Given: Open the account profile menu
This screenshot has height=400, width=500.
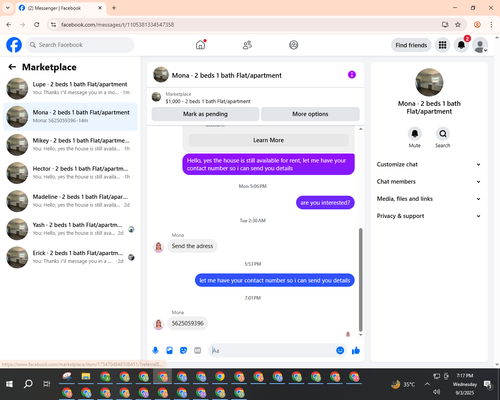Looking at the screenshot, I should pyautogui.click(x=480, y=45).
